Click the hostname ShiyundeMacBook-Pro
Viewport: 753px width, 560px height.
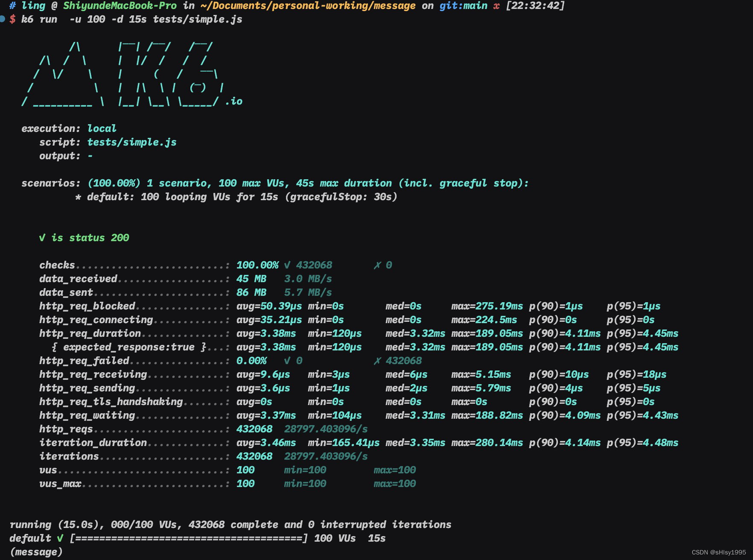120,6
